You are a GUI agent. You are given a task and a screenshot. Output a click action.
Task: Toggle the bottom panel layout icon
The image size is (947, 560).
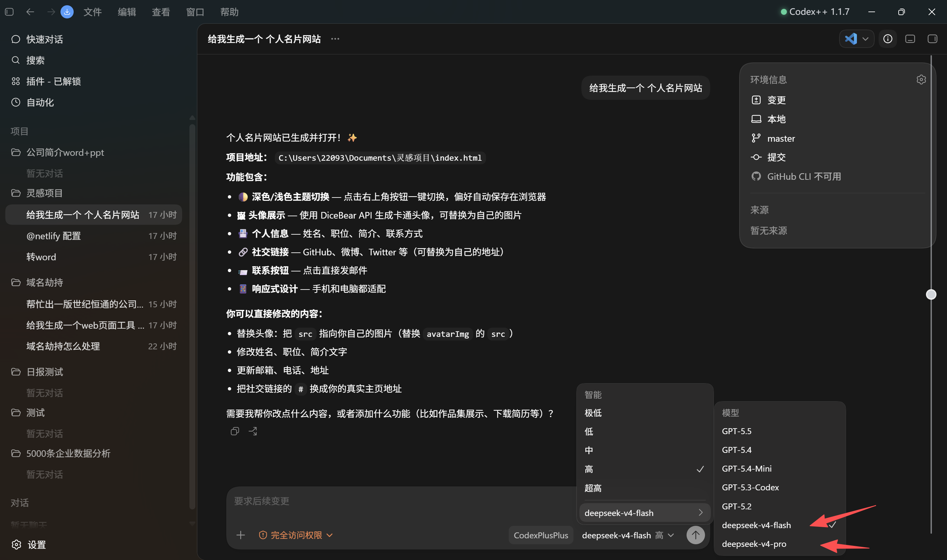[911, 39]
